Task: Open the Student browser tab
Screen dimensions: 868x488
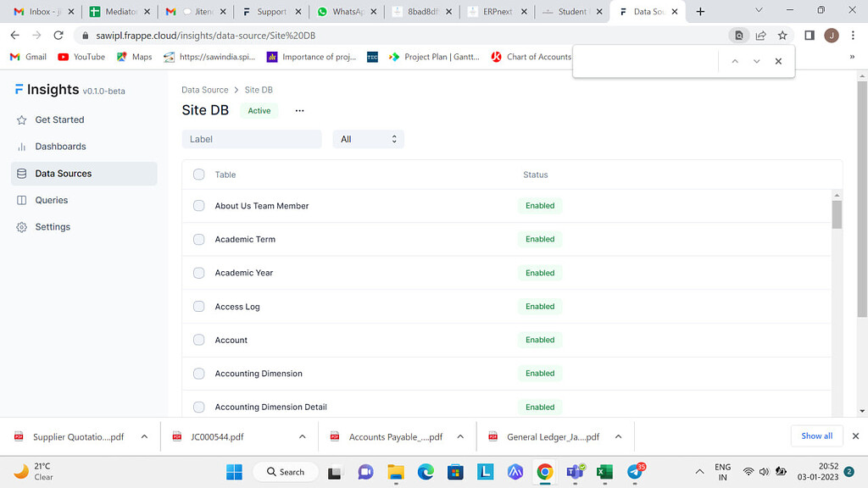Action: (x=573, y=11)
